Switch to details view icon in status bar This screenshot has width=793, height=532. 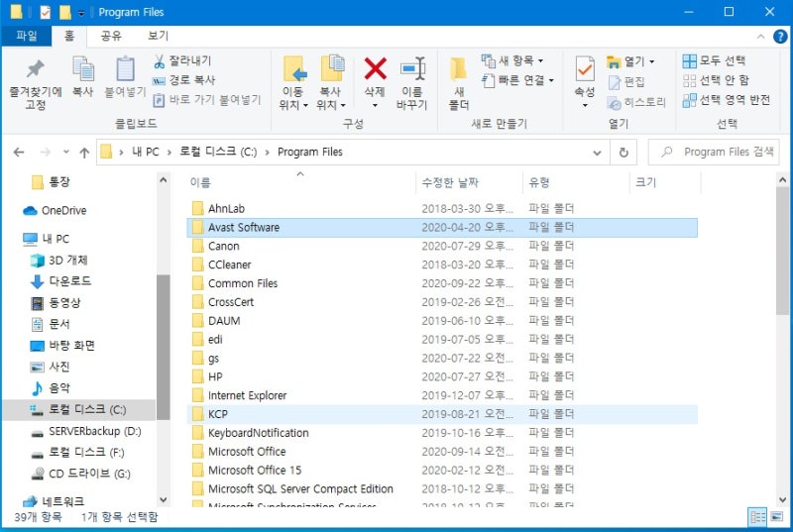coord(757,517)
